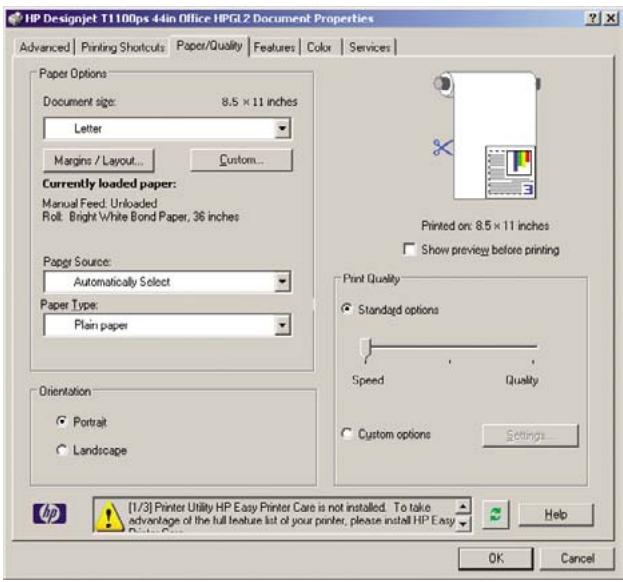
Task: Click the paper roll preview image
Action: [489, 135]
